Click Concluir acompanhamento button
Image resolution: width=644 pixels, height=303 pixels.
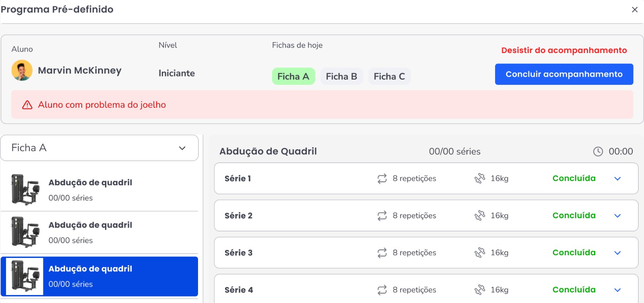[564, 74]
